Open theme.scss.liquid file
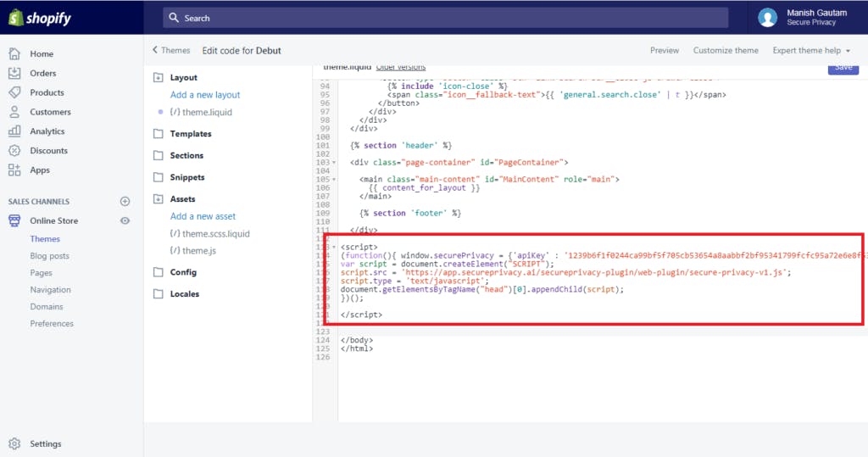 pos(210,234)
